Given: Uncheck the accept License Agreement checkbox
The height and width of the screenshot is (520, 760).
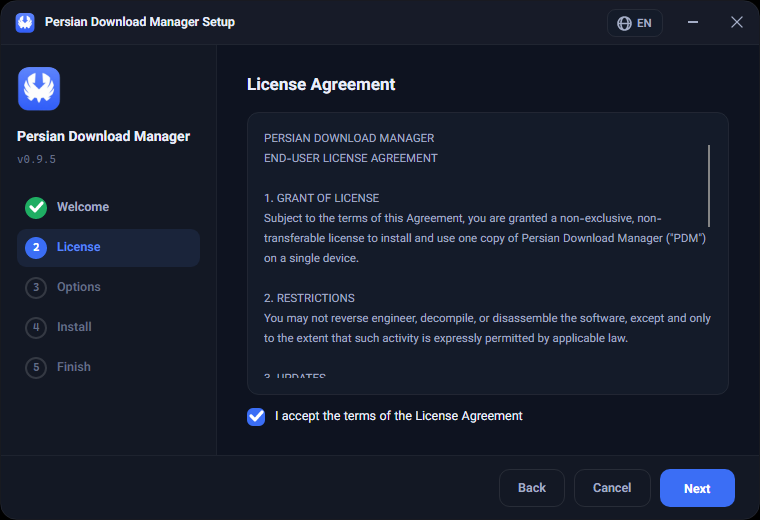Looking at the screenshot, I should [x=256, y=417].
